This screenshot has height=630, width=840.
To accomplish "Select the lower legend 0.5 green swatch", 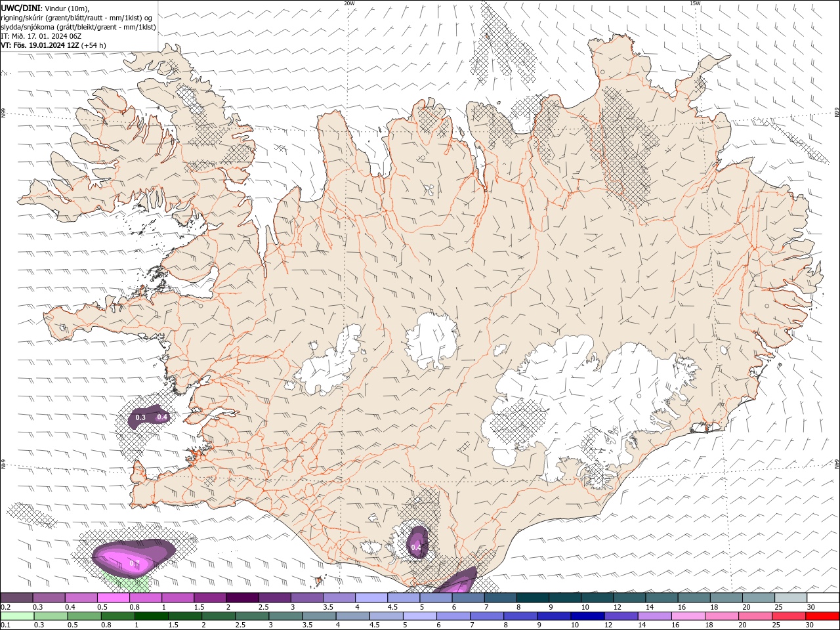I will 84,616.
